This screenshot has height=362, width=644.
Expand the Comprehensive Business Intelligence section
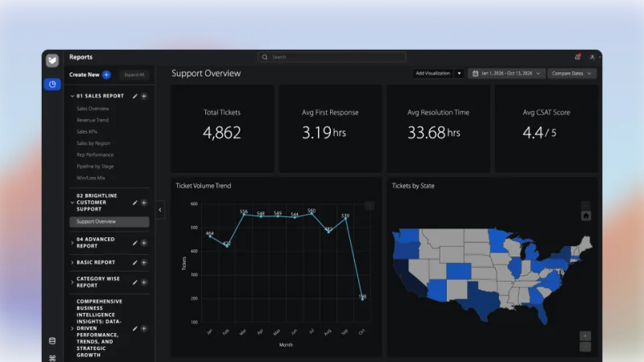click(72, 329)
